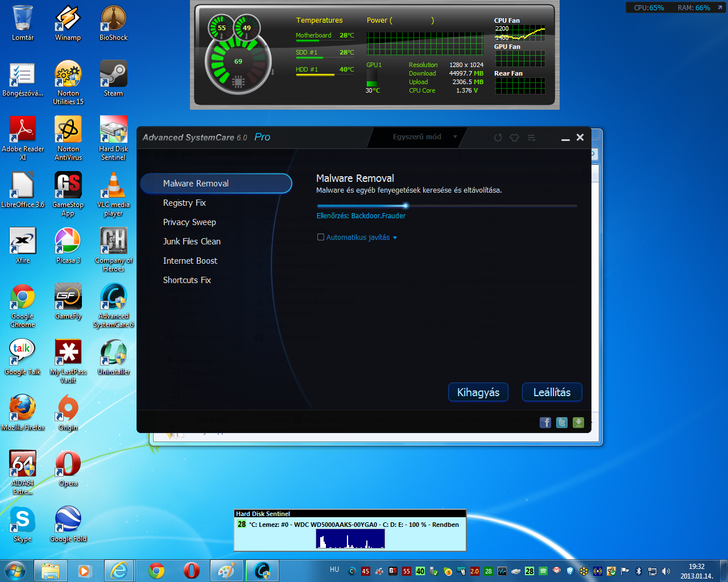
Task: Open Google Chrome desktop shortcut
Action: point(23,306)
